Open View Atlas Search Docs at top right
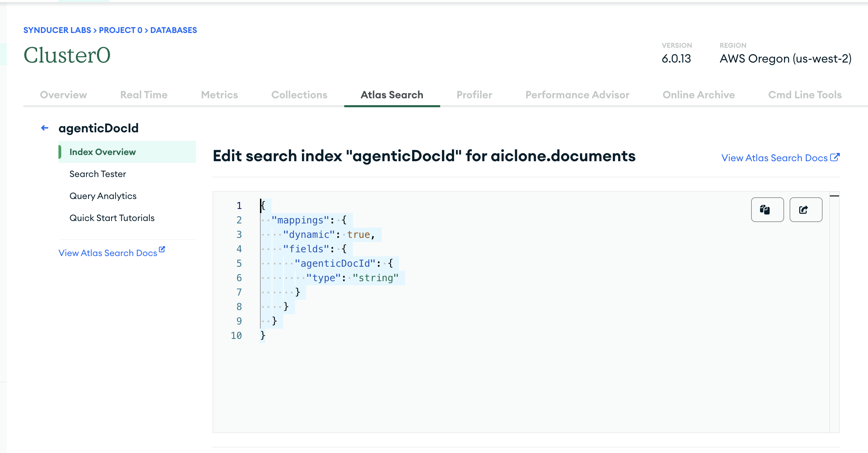 tap(774, 158)
